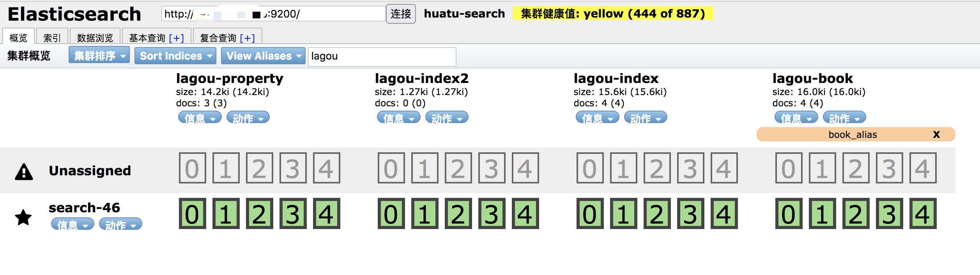Click the cluster health yellow status badge
The height and width of the screenshot is (275, 980).
click(613, 13)
